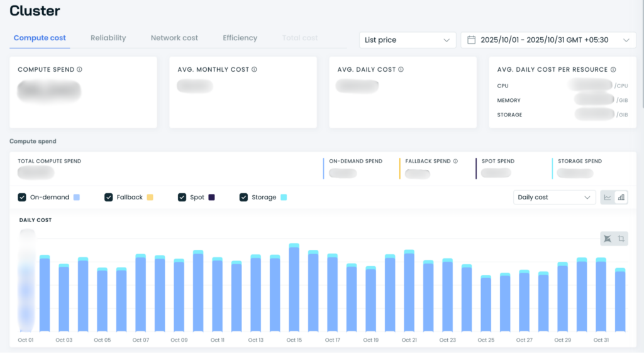Toggle the Spot checkbox
This screenshot has height=353, width=644.
(x=182, y=197)
